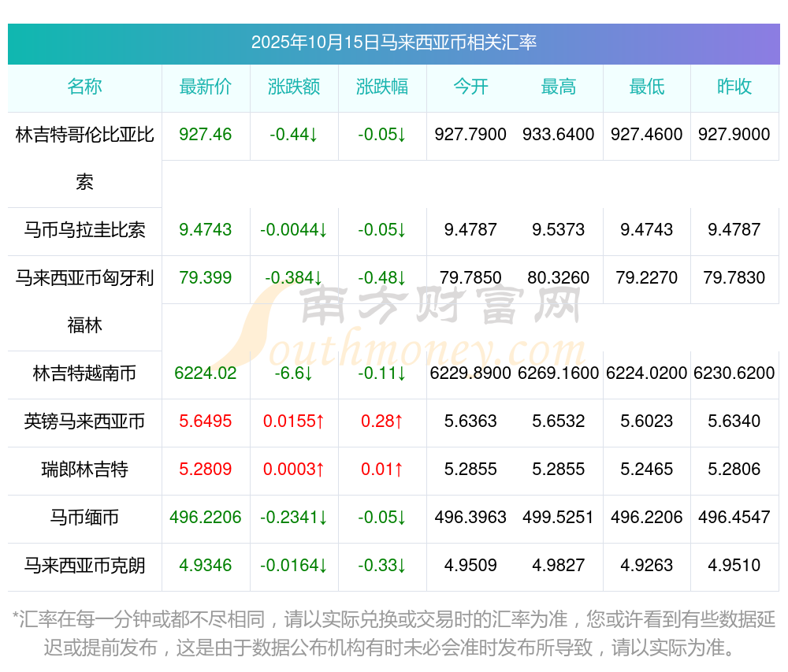Click previous close 6230.6200
Image resolution: width=788 pixels, height=672 pixels.
(734, 373)
